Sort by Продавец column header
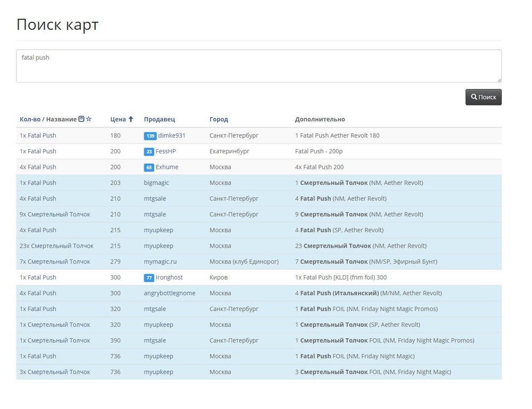The height and width of the screenshot is (409, 532). [x=159, y=119]
